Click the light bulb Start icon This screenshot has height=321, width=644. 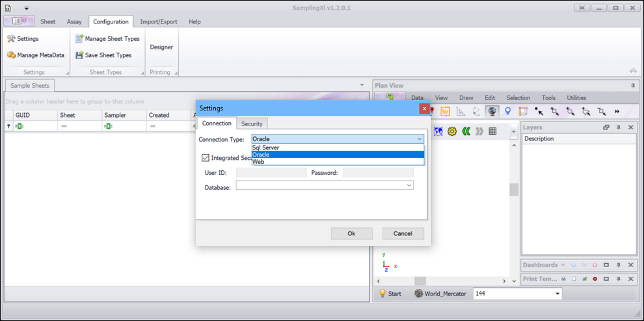[390, 294]
